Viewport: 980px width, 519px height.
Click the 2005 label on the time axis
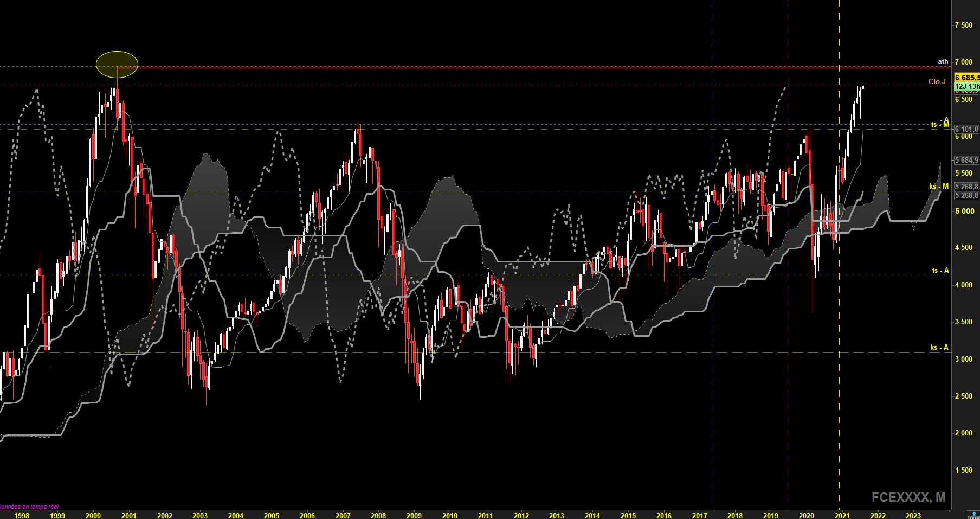tap(272, 516)
